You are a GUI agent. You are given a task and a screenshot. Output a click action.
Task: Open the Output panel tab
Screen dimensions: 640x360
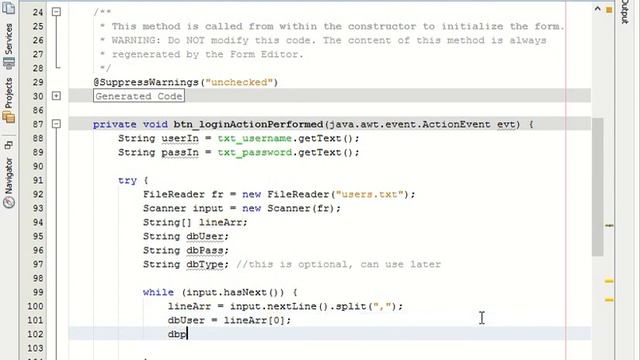pos(625,12)
